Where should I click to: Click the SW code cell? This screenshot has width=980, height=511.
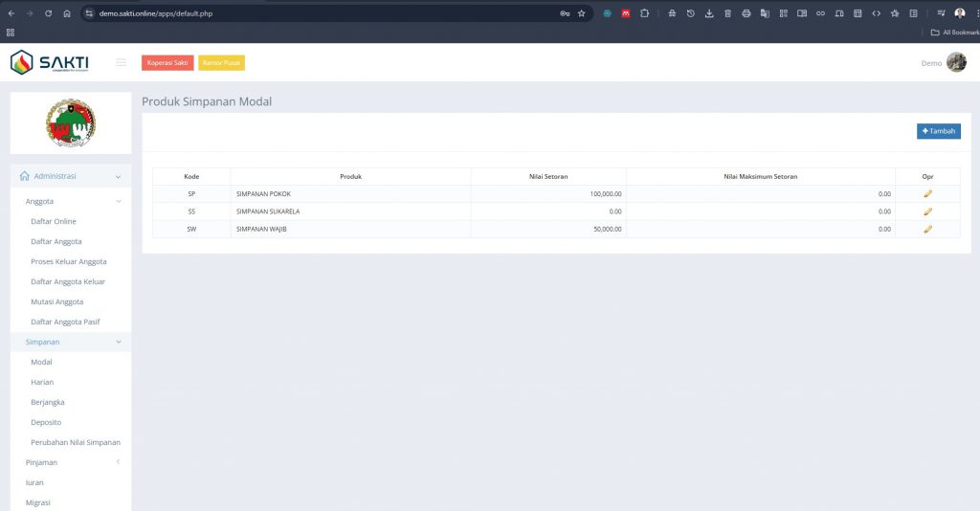click(x=191, y=229)
